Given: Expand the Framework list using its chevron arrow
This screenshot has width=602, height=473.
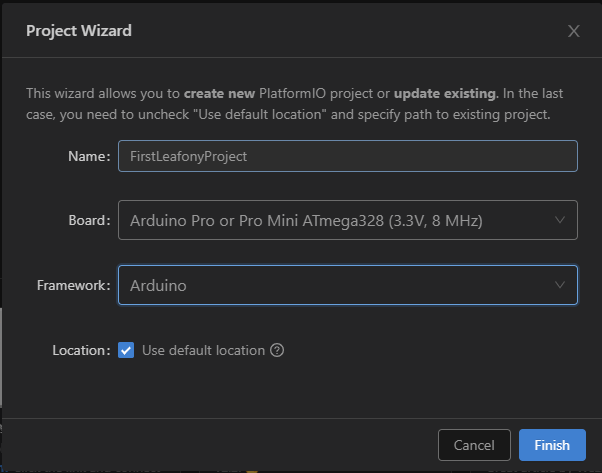Looking at the screenshot, I should [x=559, y=285].
